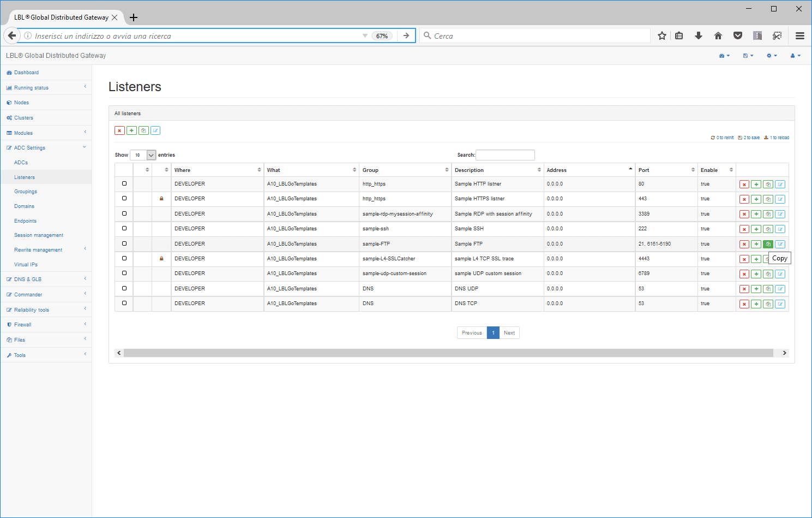Click the Firefox home icon
The image size is (812, 518).
click(x=718, y=35)
